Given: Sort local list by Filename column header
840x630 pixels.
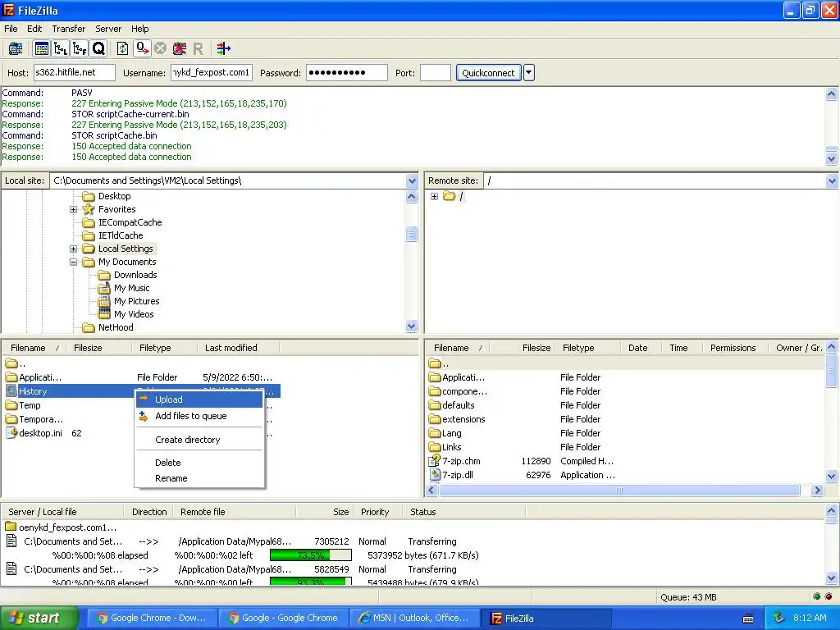Looking at the screenshot, I should click(x=34, y=348).
